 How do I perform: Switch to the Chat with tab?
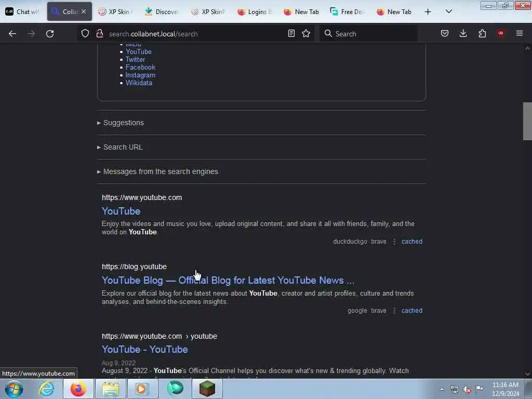(22, 11)
